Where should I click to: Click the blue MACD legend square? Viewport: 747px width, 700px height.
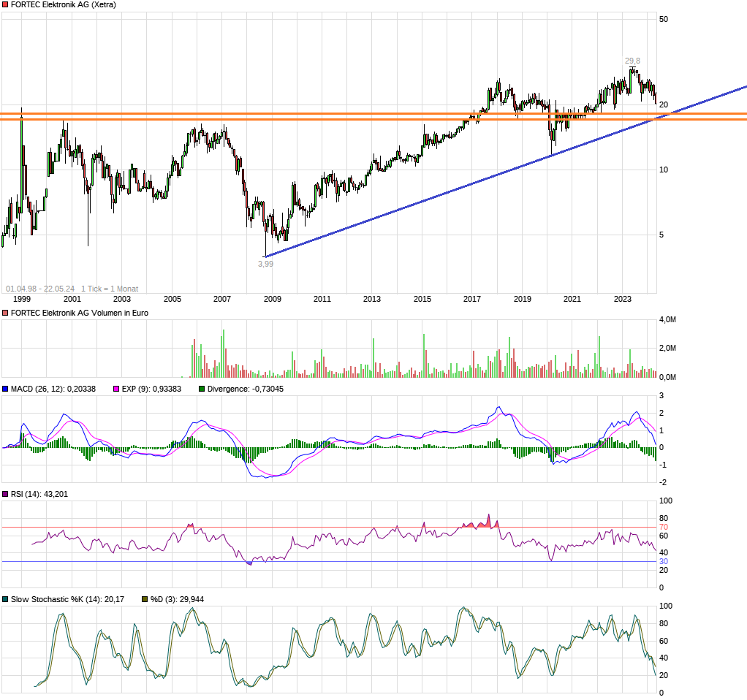coord(4,390)
